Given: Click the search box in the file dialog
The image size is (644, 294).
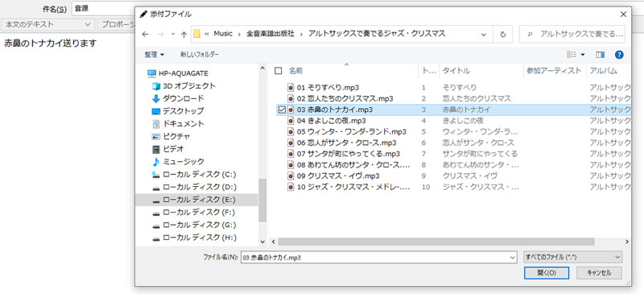Looking at the screenshot, I should pyautogui.click(x=572, y=34).
